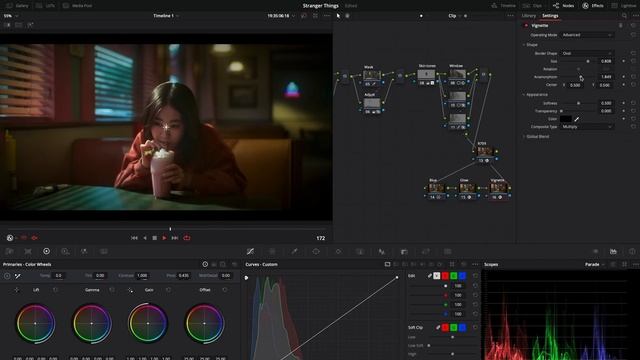Image resolution: width=640 pixels, height=360 pixels.
Task: Click the Center X value field
Action: point(576,85)
